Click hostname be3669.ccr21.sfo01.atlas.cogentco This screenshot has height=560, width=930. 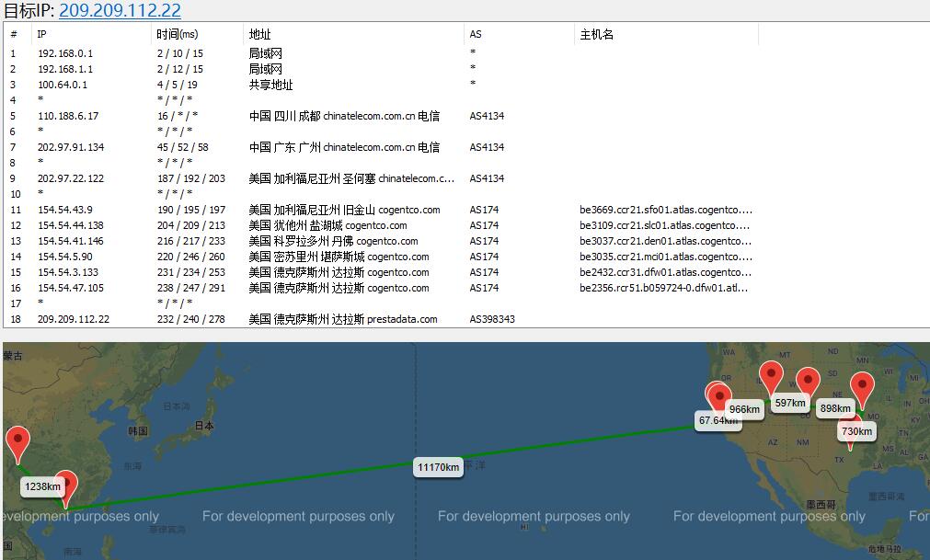click(x=665, y=210)
